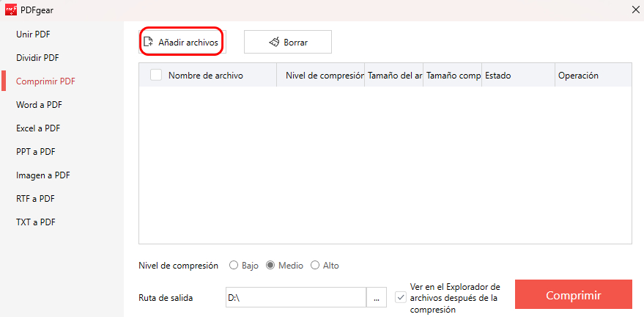Toggle Ver en el Explorador de archivos checkbox
This screenshot has width=644, height=317.
coord(401,297)
